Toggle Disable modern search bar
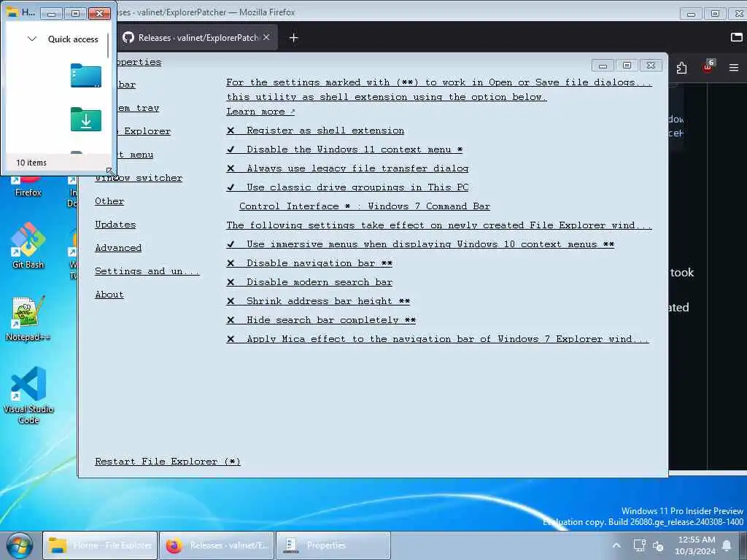The height and width of the screenshot is (560, 747). 309,282
